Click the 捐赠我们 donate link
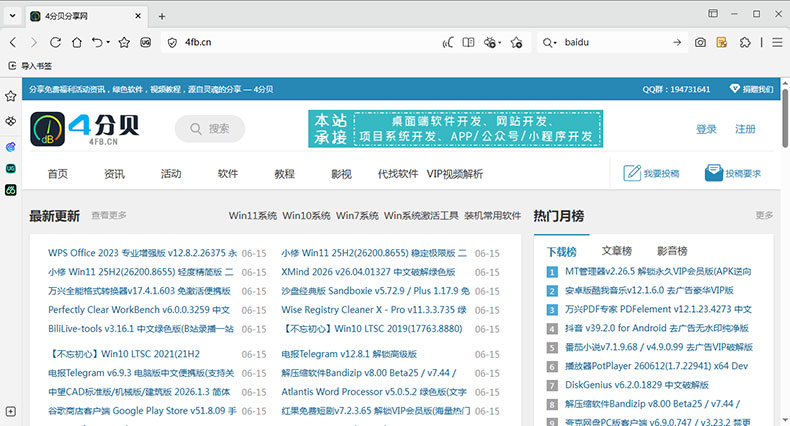790x426 pixels. (x=751, y=89)
